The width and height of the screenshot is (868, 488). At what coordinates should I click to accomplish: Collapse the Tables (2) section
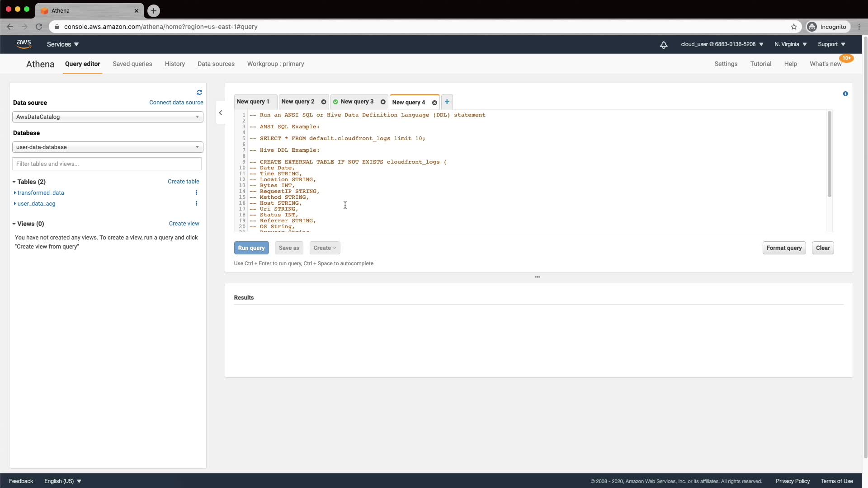[x=14, y=182]
